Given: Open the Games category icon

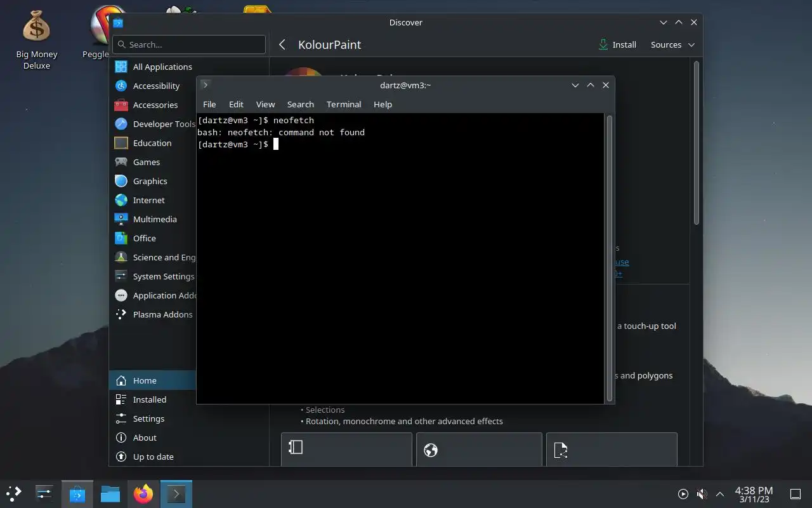Looking at the screenshot, I should (x=121, y=162).
